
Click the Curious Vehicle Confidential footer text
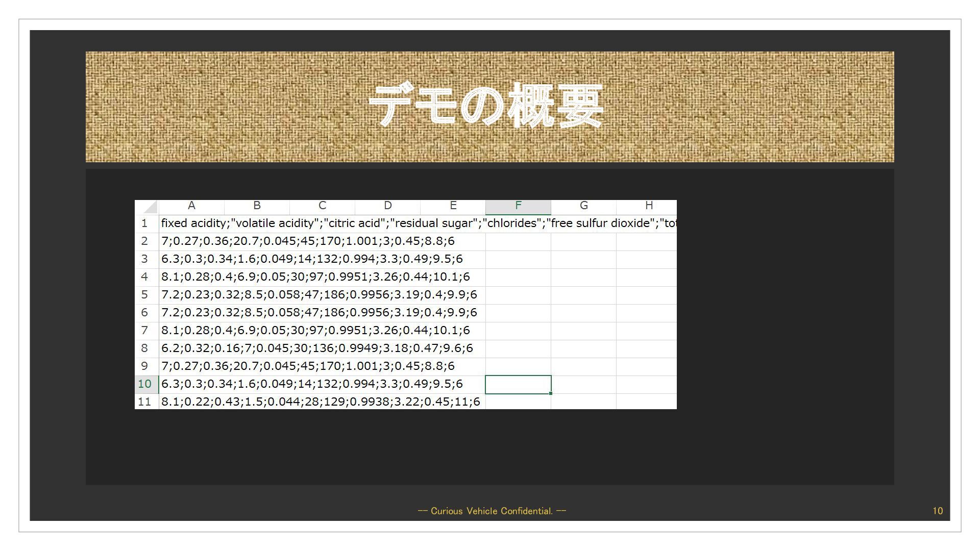[492, 511]
